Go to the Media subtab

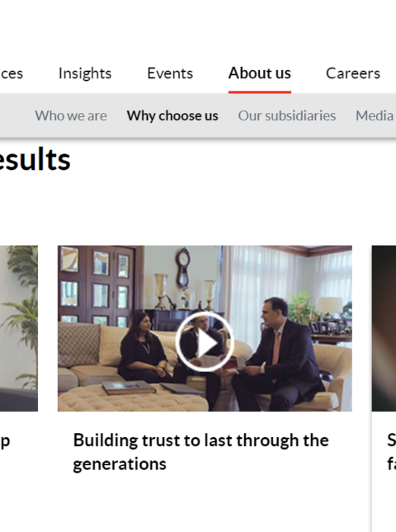point(375,115)
